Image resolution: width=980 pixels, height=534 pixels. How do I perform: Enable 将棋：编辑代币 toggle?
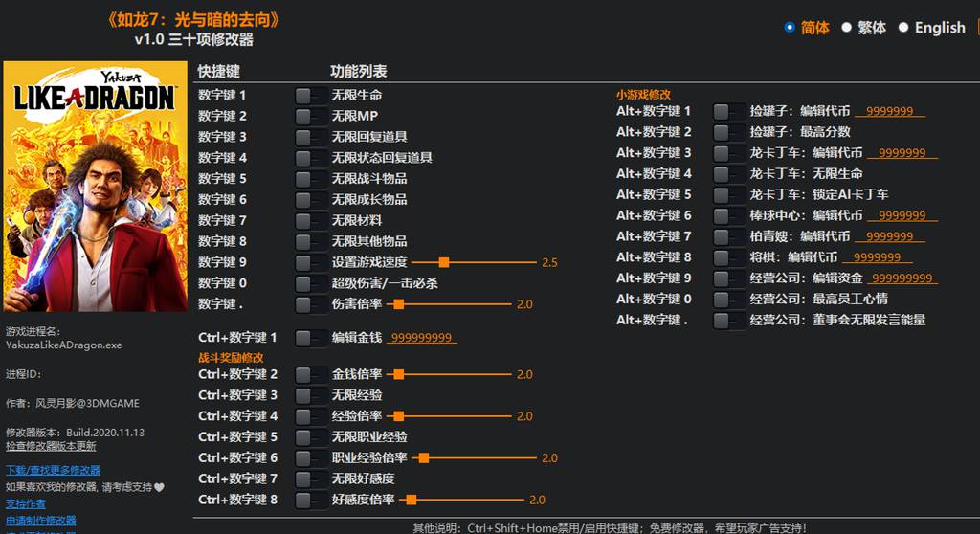(x=728, y=257)
